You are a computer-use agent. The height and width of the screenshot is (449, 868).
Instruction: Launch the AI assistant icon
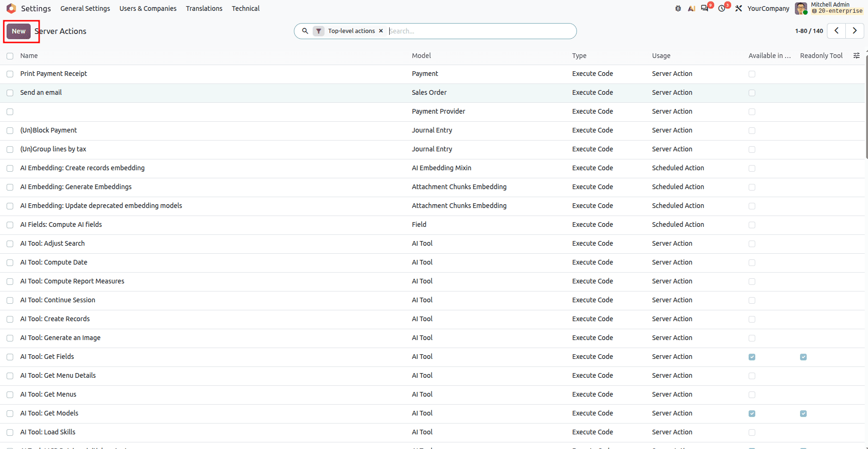point(691,8)
